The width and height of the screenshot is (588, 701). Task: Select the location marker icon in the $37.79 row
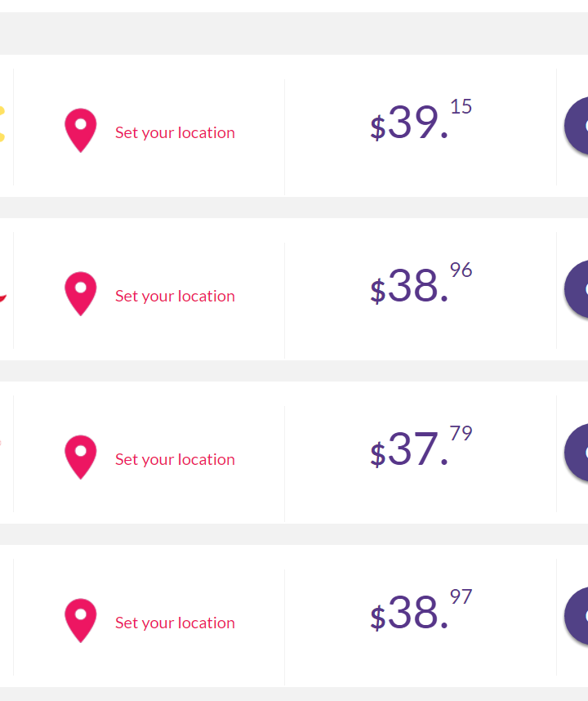[x=80, y=457]
